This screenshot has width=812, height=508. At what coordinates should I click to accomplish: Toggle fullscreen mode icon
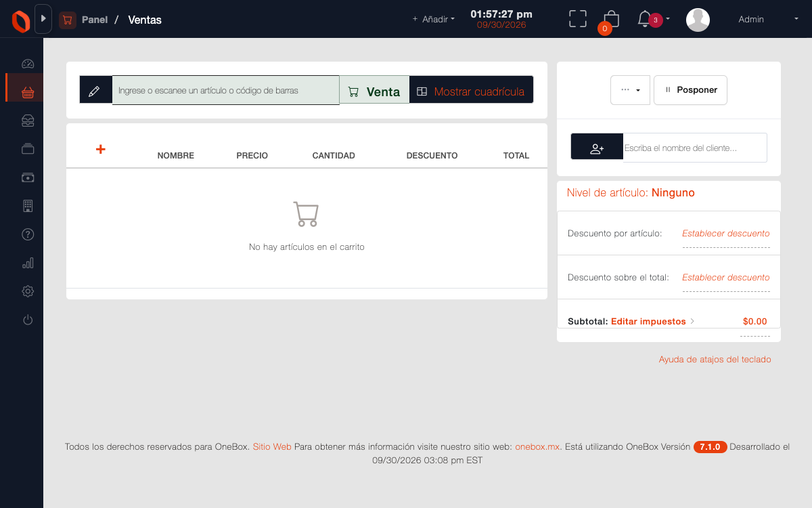(x=578, y=19)
